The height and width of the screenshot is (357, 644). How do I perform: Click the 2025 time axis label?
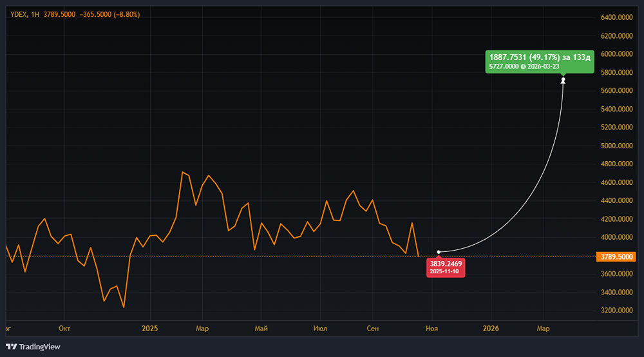(x=150, y=328)
